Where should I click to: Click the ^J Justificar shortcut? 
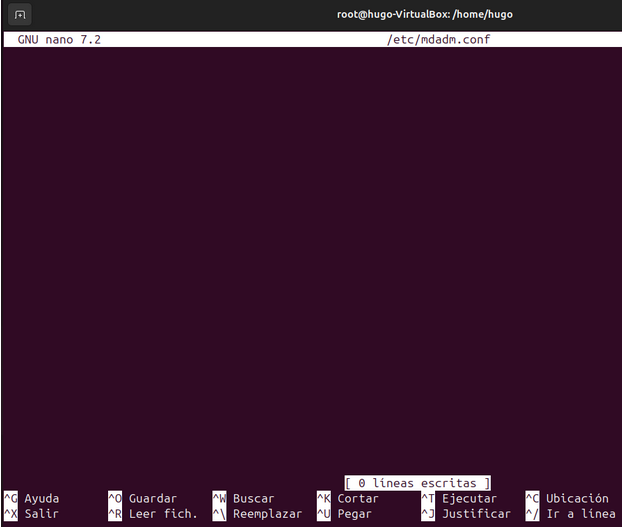(x=465, y=514)
